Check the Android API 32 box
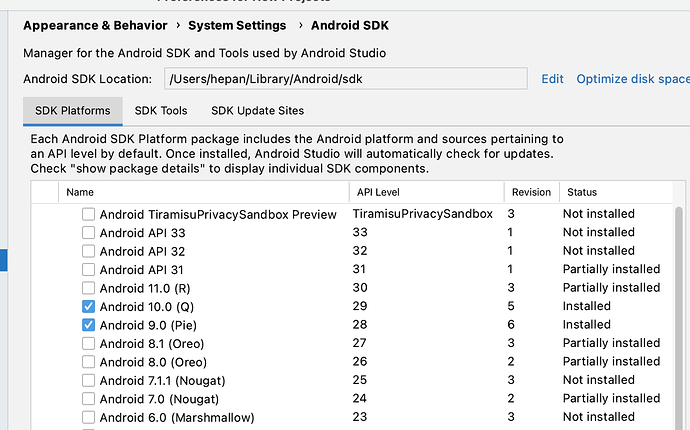The height and width of the screenshot is (430, 690). point(89,251)
